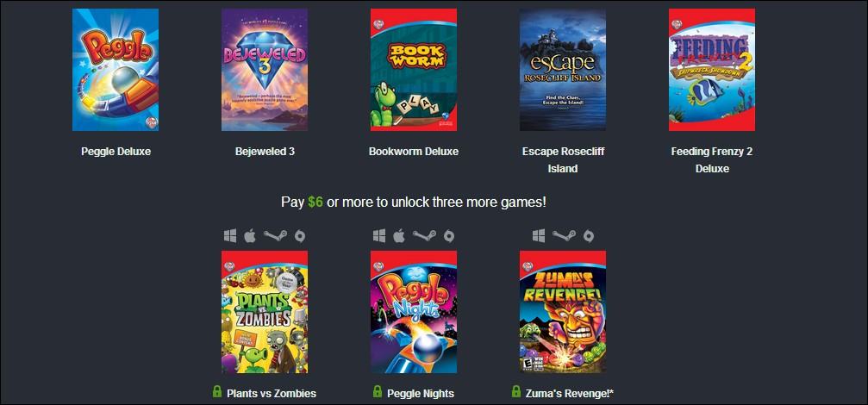
Task: Click Apple icon above Plants vs Zombies
Action: click(x=250, y=236)
